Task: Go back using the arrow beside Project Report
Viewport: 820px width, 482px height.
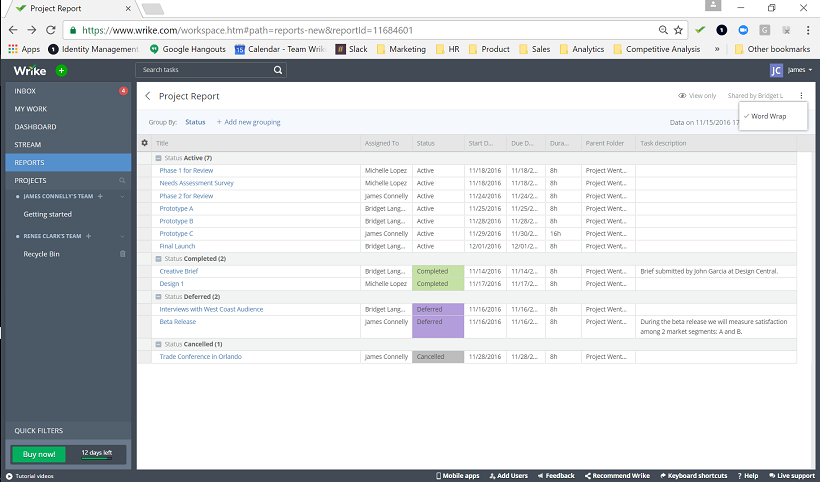Action: tap(147, 96)
